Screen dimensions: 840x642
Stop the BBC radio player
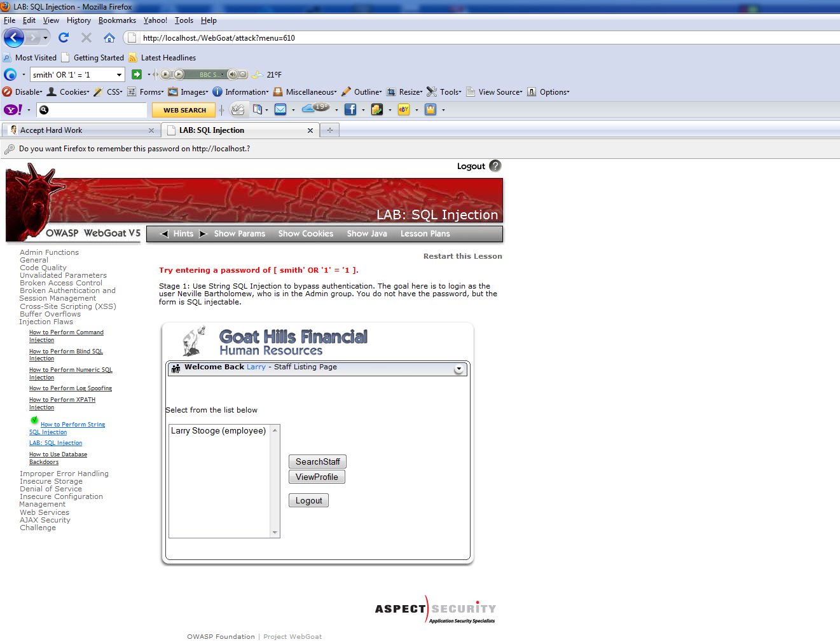tap(165, 74)
